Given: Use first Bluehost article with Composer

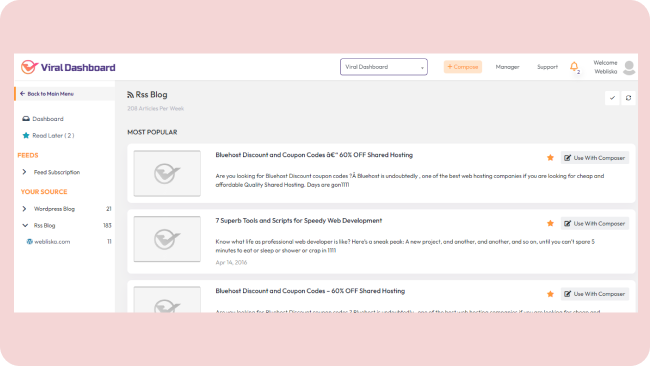Looking at the screenshot, I should 595,158.
